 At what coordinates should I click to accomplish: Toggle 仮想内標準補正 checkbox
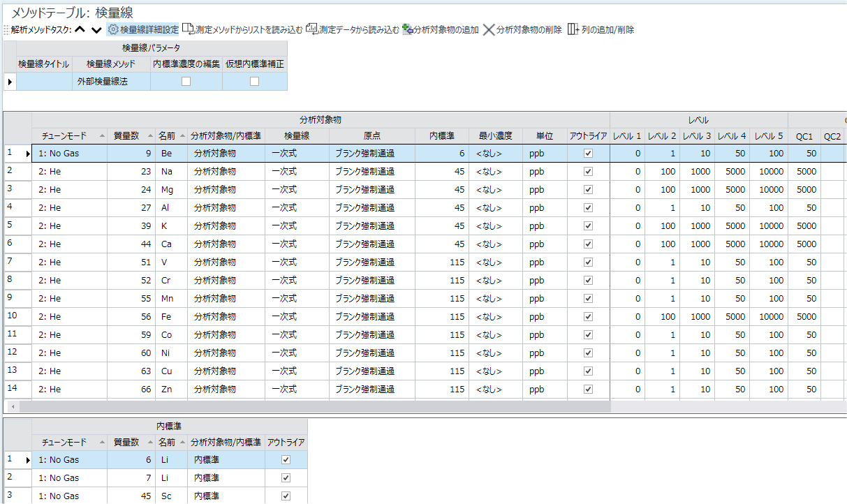254,82
